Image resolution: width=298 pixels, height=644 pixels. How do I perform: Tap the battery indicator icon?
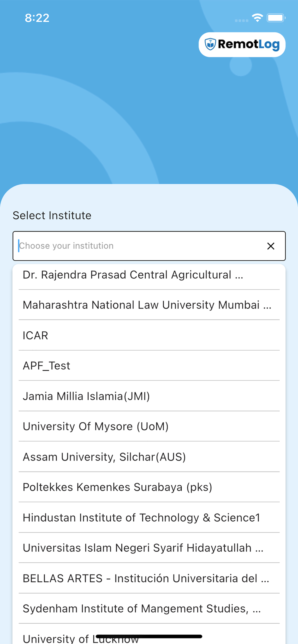click(276, 18)
